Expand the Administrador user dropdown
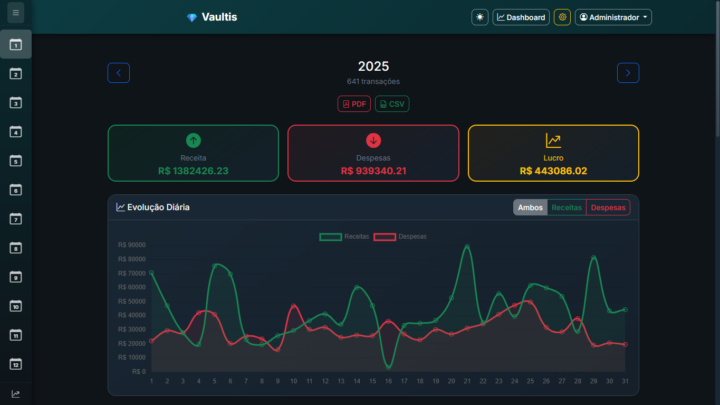Viewport: 720px width, 405px height. click(613, 17)
